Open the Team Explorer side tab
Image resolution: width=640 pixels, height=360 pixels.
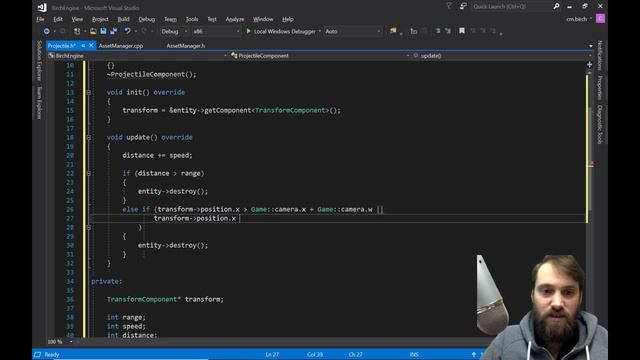[40, 102]
